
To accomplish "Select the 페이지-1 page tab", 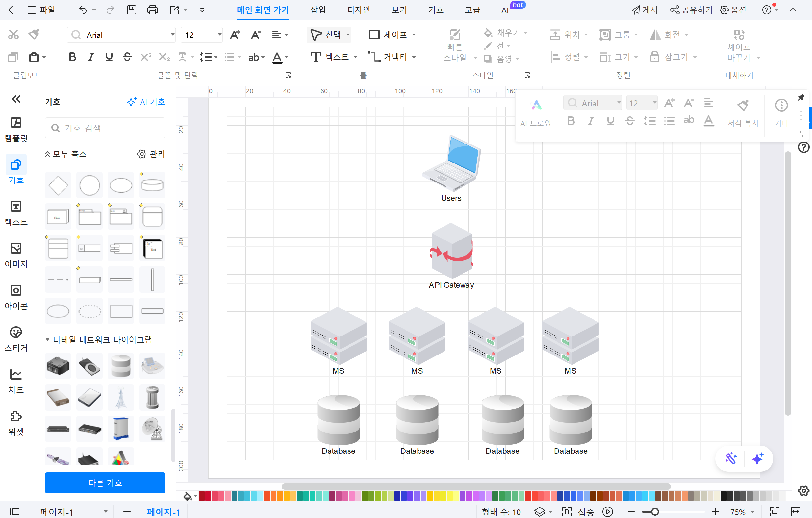I will click(163, 512).
